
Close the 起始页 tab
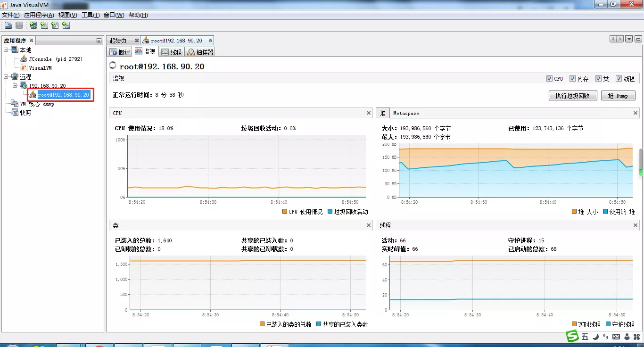[x=137, y=41]
